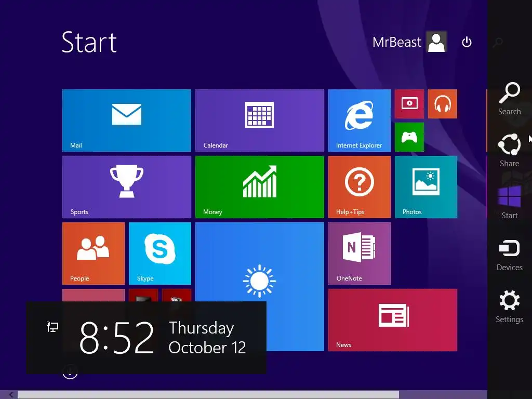Screen dimensions: 532x399
Task: Click the Start heading text
Action: (89, 42)
